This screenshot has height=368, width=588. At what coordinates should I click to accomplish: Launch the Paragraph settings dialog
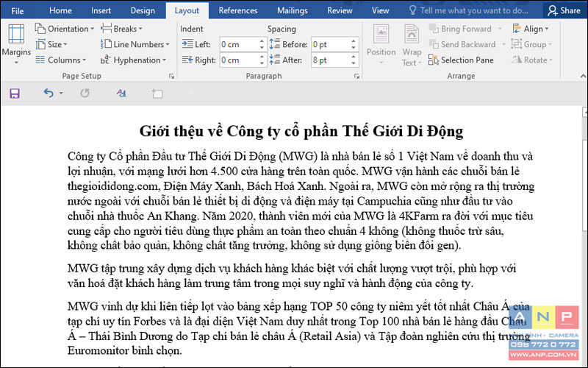pyautogui.click(x=356, y=77)
